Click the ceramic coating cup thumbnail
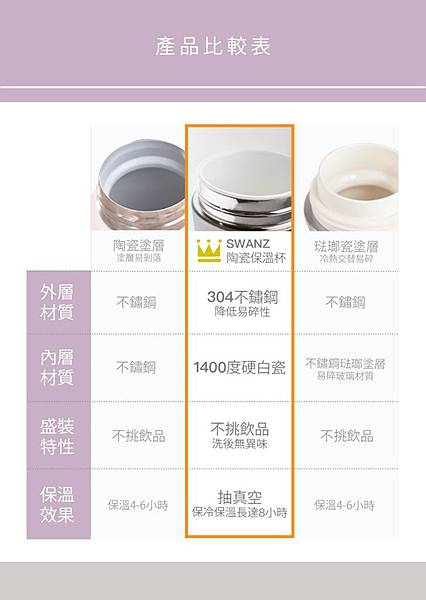 coord(138,179)
